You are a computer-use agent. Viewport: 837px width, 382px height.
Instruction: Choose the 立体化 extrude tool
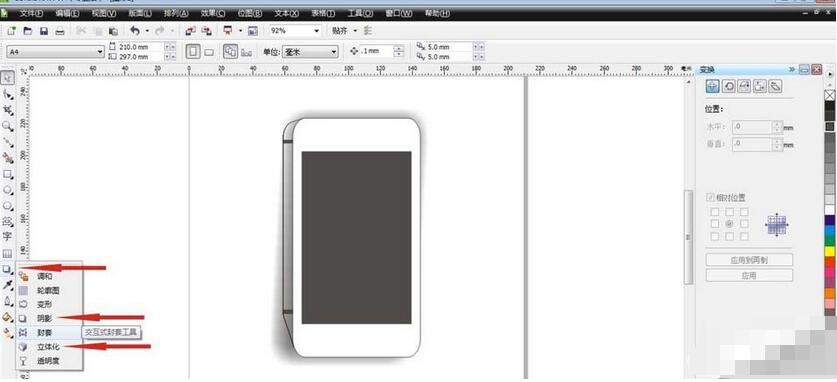[x=48, y=347]
